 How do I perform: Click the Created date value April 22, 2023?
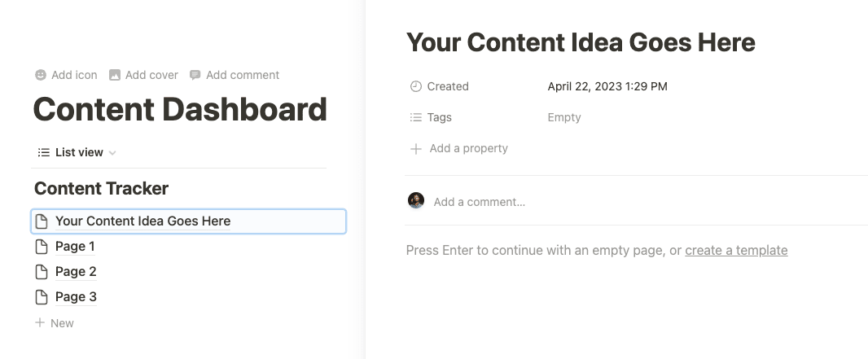(607, 86)
